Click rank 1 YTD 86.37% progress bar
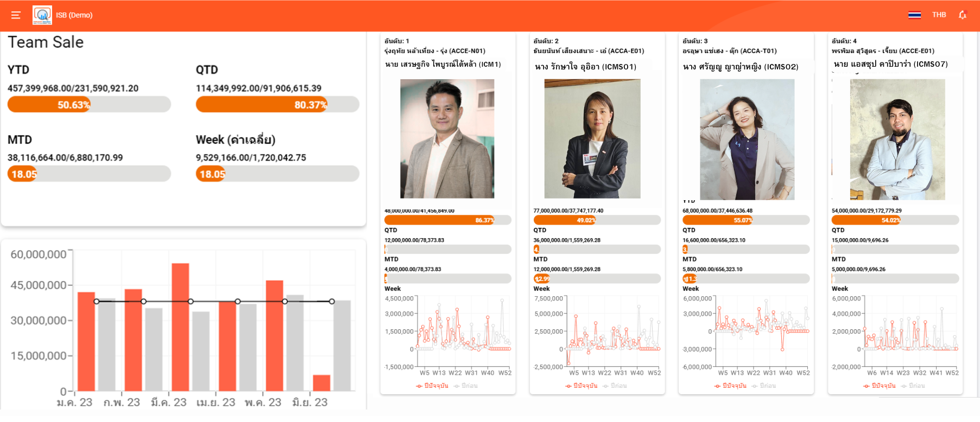The height and width of the screenshot is (422, 980). tap(447, 220)
